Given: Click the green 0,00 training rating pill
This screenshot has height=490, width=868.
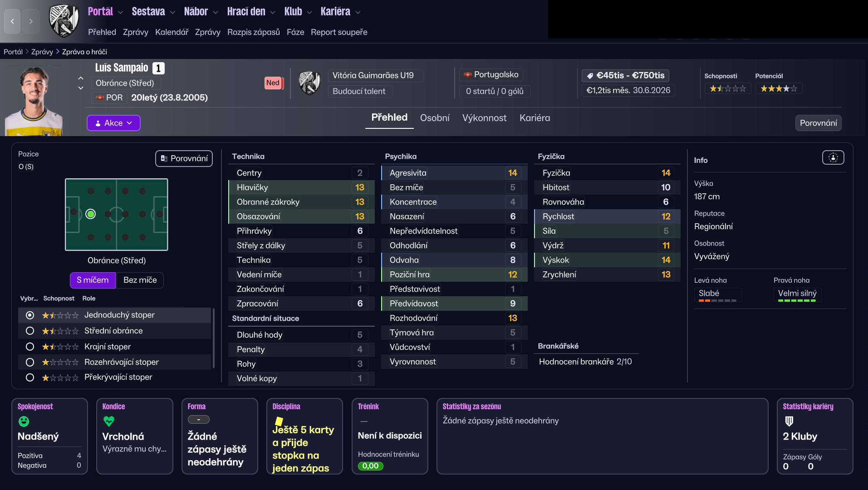Looking at the screenshot, I should [370, 466].
